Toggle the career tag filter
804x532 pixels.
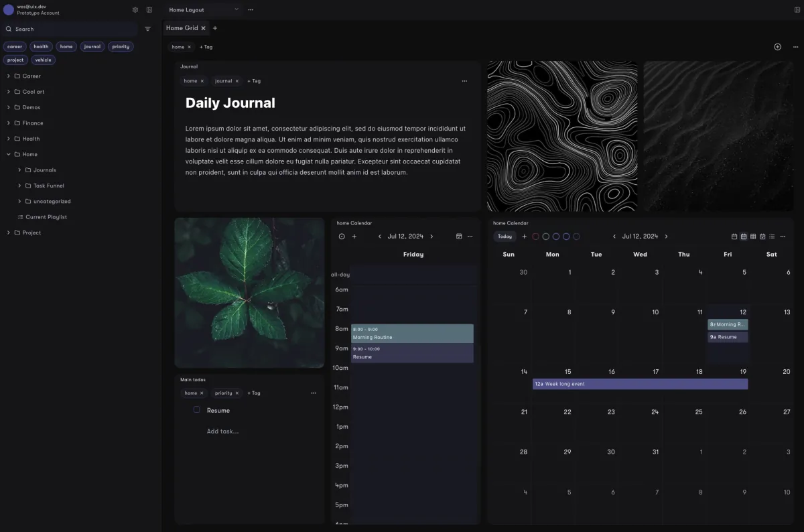point(15,47)
